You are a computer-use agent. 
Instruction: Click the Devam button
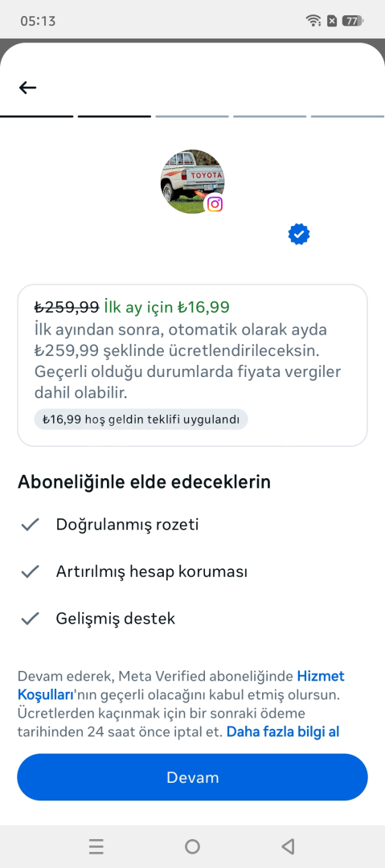click(x=192, y=777)
